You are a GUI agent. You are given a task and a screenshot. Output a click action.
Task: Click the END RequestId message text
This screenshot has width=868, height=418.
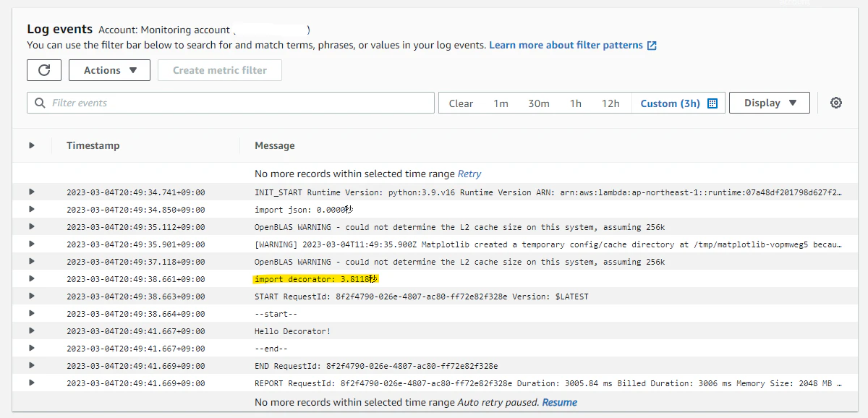click(376, 366)
